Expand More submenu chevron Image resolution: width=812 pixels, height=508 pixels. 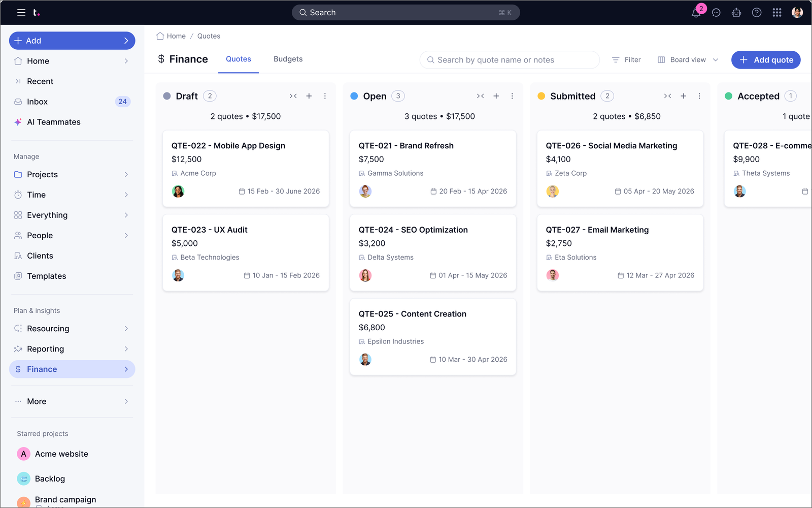pos(126,401)
